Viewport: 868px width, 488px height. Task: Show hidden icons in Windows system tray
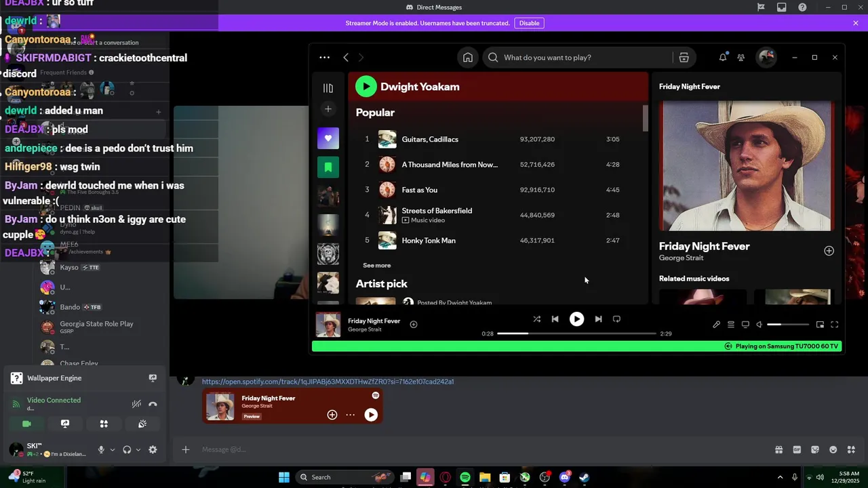(780, 477)
